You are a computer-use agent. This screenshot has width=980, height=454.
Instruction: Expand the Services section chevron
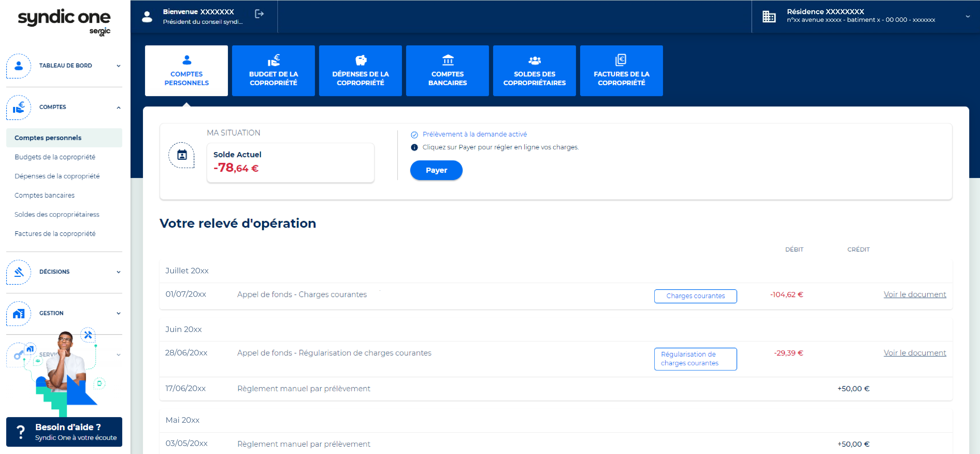[118, 355]
